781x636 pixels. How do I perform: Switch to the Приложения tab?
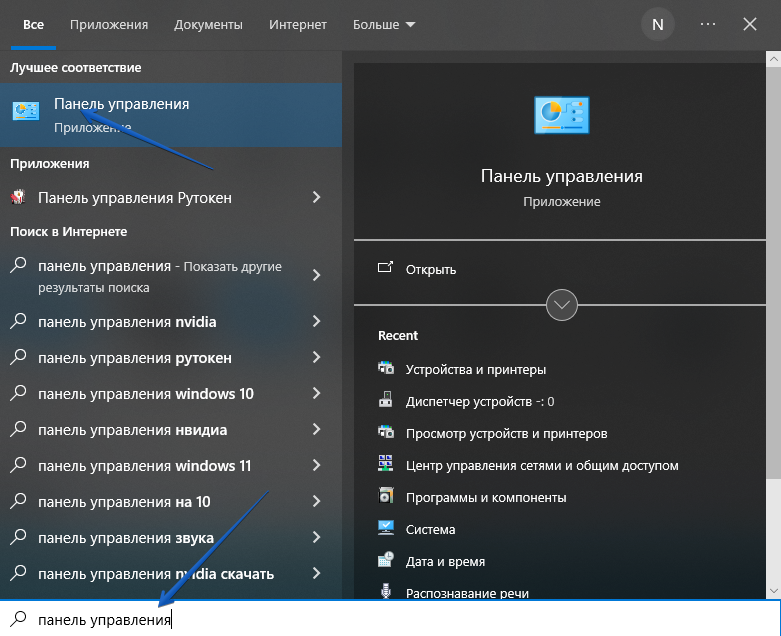[109, 24]
